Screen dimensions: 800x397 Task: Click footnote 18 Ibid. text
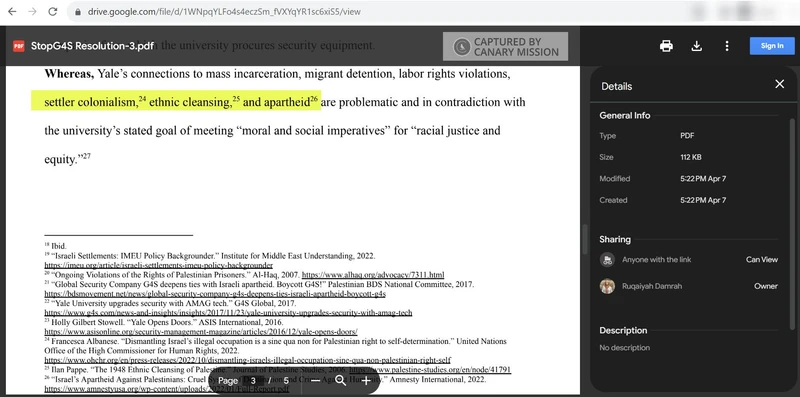click(x=56, y=246)
